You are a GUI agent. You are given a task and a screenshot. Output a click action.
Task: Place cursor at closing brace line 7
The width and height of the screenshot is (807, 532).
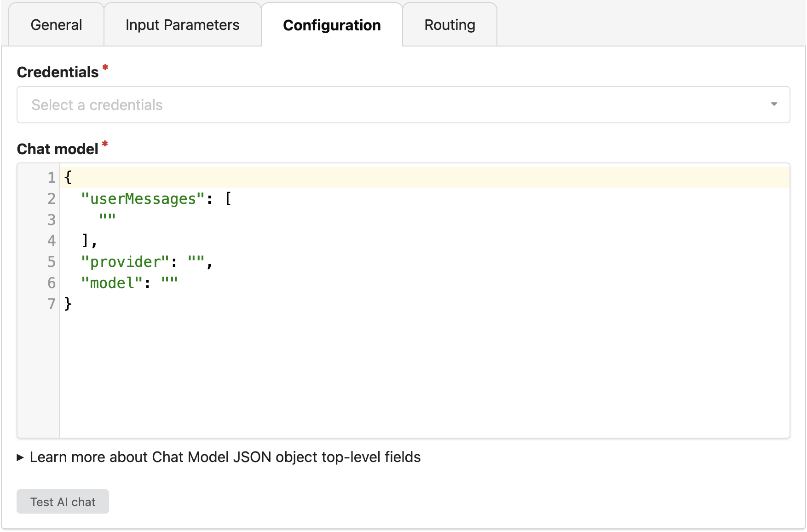[68, 304]
